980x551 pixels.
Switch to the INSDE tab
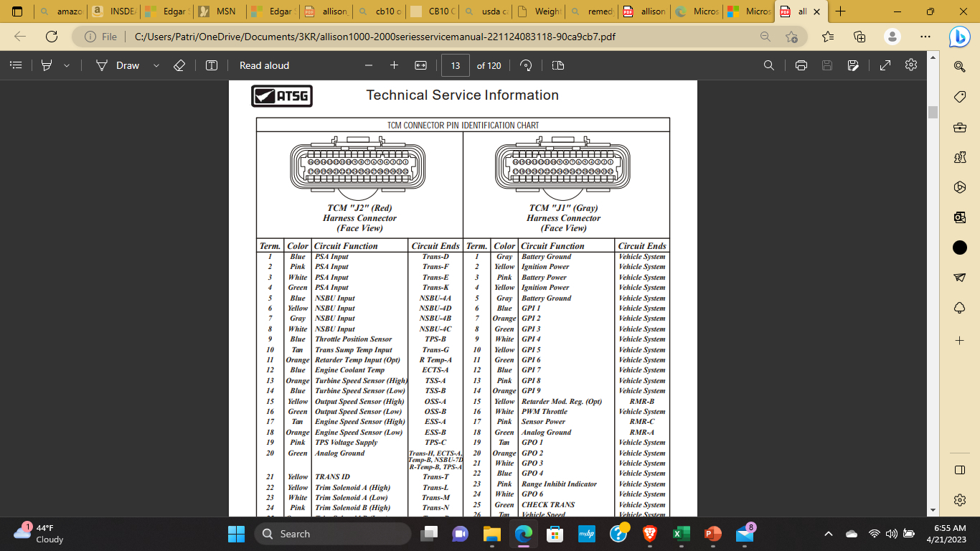(113, 11)
